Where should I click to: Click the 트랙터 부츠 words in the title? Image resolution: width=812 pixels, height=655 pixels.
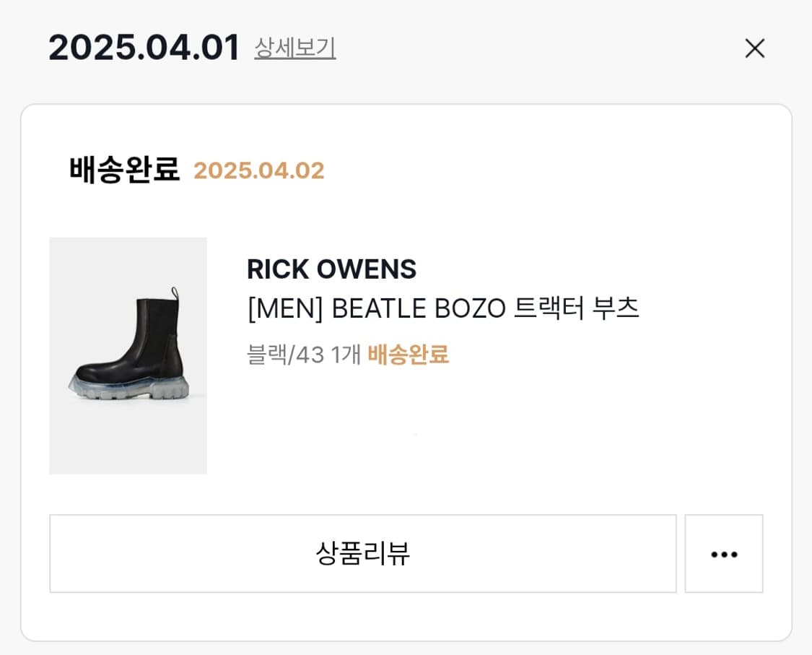point(576,308)
